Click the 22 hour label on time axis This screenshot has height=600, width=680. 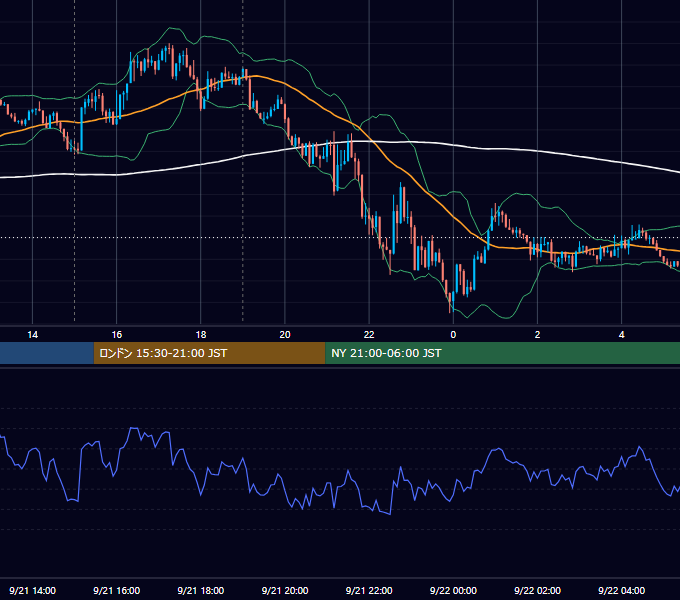pos(369,335)
